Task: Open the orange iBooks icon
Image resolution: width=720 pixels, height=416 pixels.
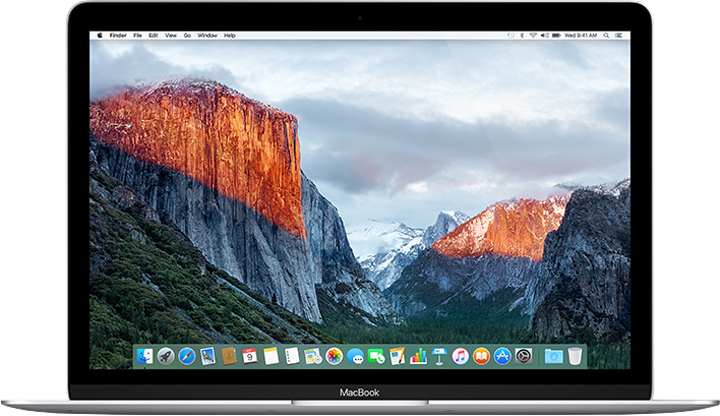Action: pos(481,356)
